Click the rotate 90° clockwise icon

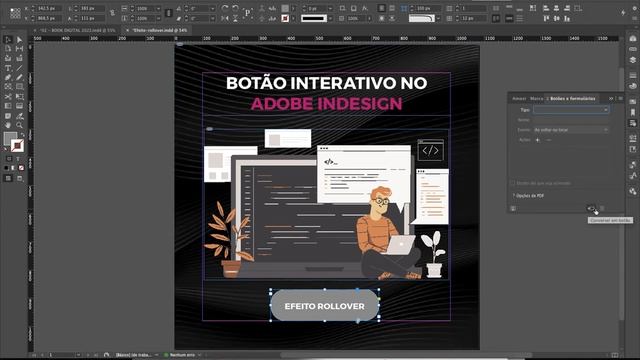pos(224,8)
